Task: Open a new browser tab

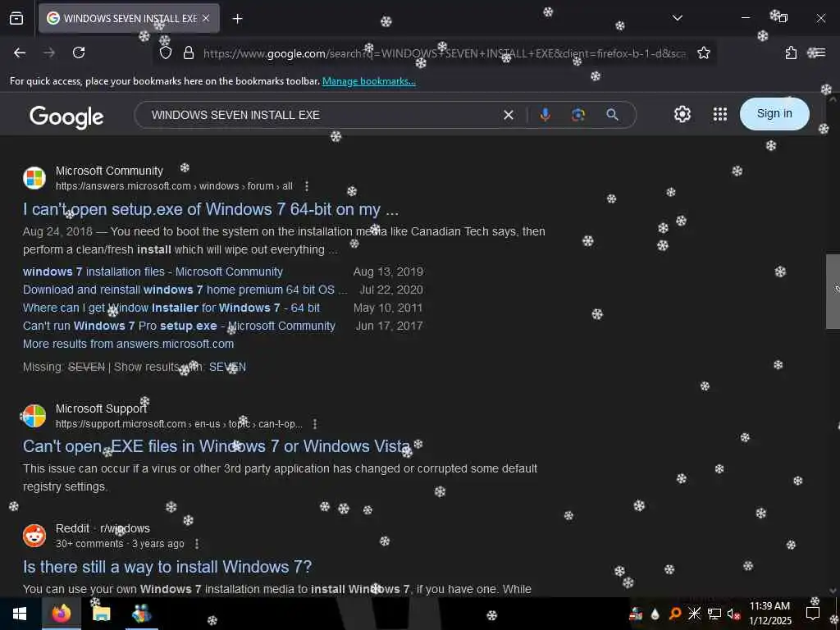Action: point(237,19)
